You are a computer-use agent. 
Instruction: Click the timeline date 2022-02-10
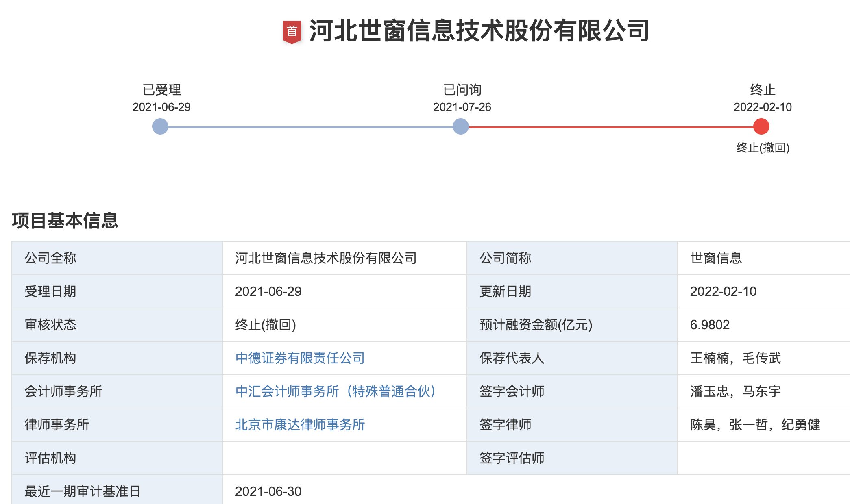click(763, 107)
